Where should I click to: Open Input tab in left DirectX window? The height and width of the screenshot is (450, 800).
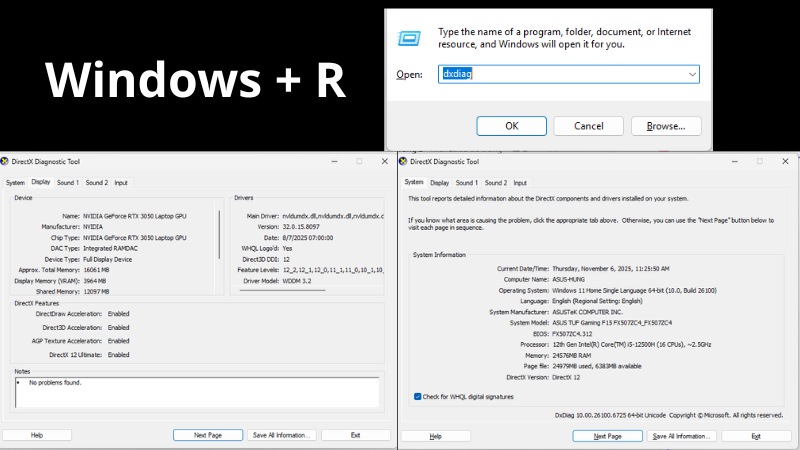pyautogui.click(x=121, y=183)
